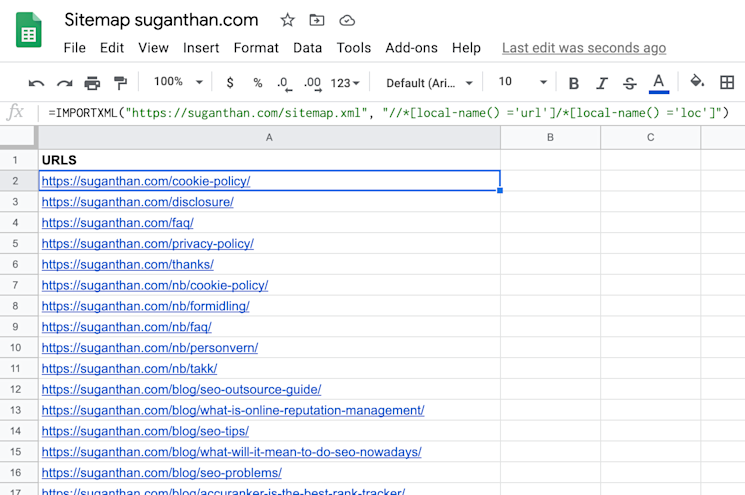Screen dimensions: 745x495
Task: Open the what-is-online-reputation-management link
Action: (233, 410)
